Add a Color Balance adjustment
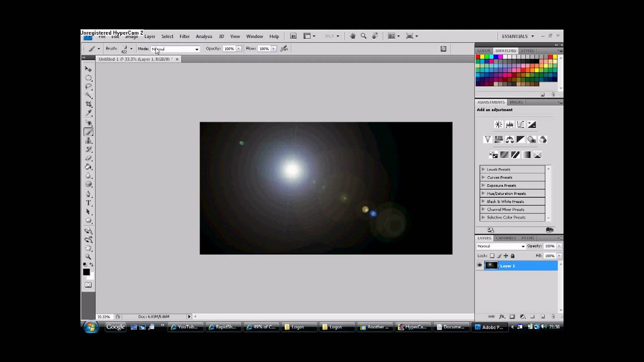The image size is (644, 362). coord(510,139)
